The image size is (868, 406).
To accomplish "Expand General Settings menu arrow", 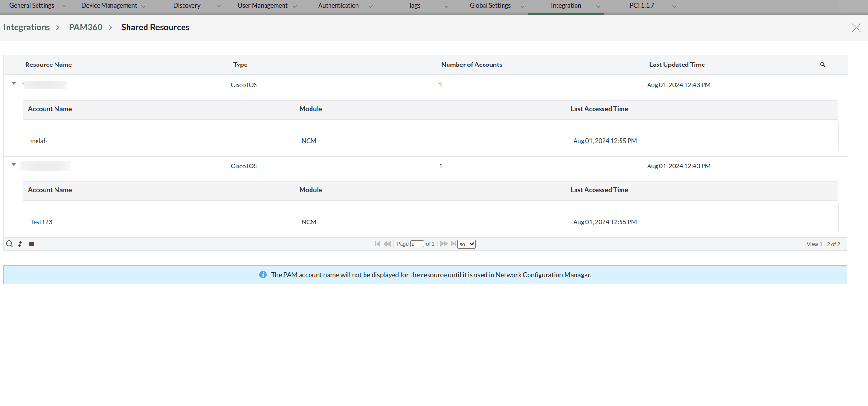I will click(x=64, y=6).
